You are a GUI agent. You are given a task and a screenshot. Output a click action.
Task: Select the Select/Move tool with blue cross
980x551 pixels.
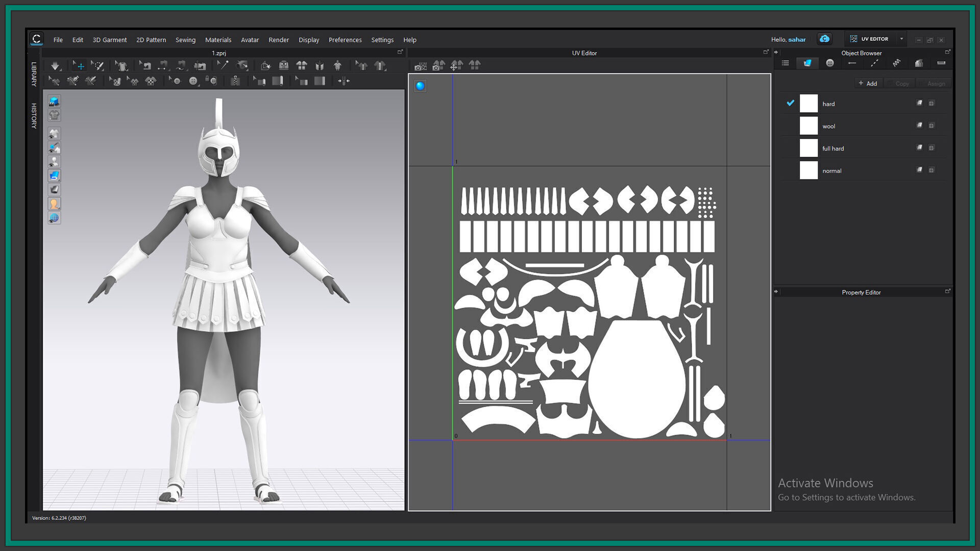(79, 66)
